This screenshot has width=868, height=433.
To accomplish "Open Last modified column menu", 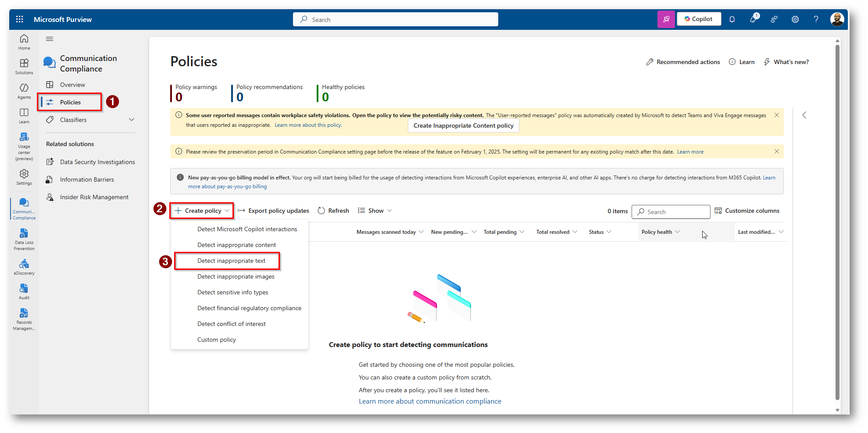I will coord(781,232).
